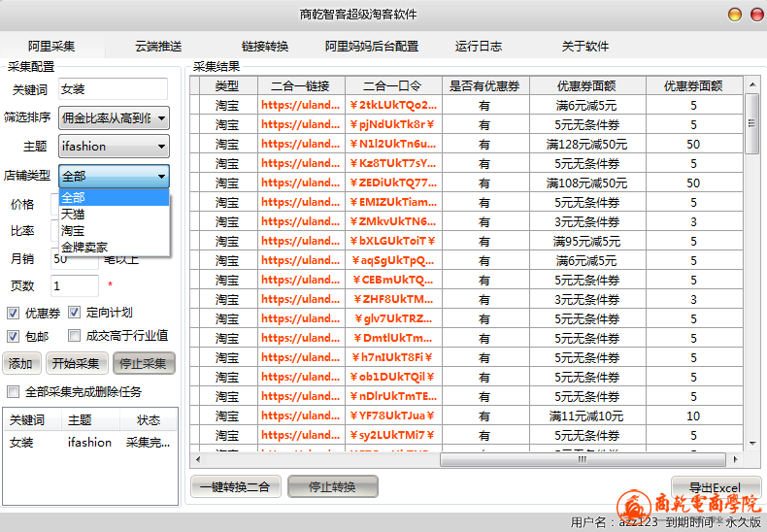This screenshot has width=767, height=532.
Task: Click the 二合一口令 column header
Action: pos(393,86)
